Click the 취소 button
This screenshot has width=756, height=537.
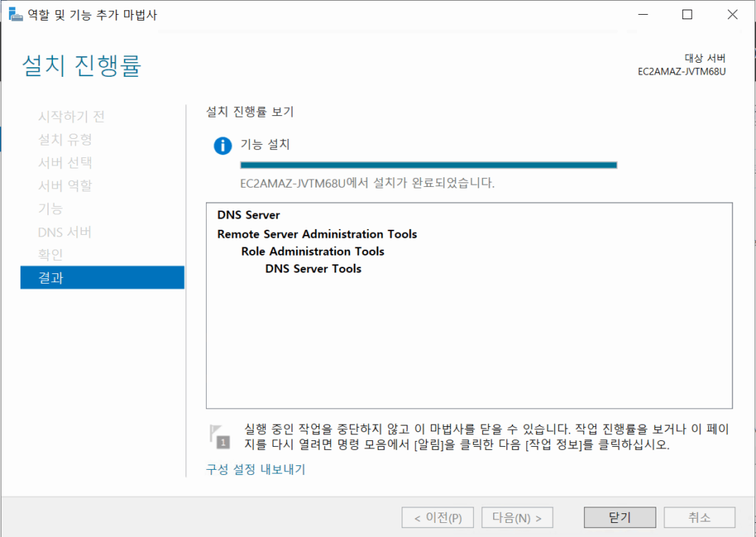pyautogui.click(x=699, y=518)
